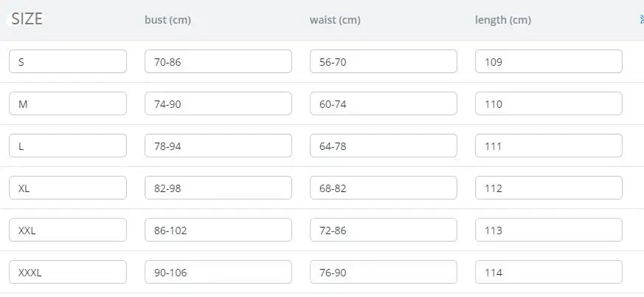Image resolution: width=644 pixels, height=297 pixels.
Task: Focus the bust field containing 78-94
Action: 218,146
